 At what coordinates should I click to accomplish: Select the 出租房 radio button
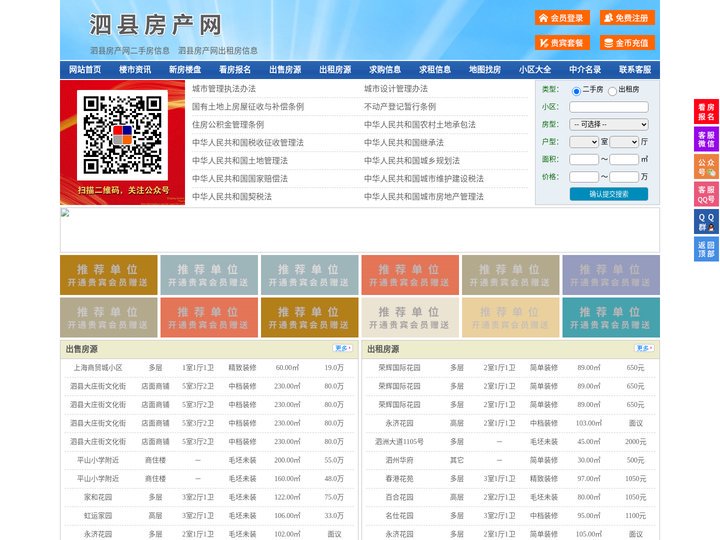612,91
